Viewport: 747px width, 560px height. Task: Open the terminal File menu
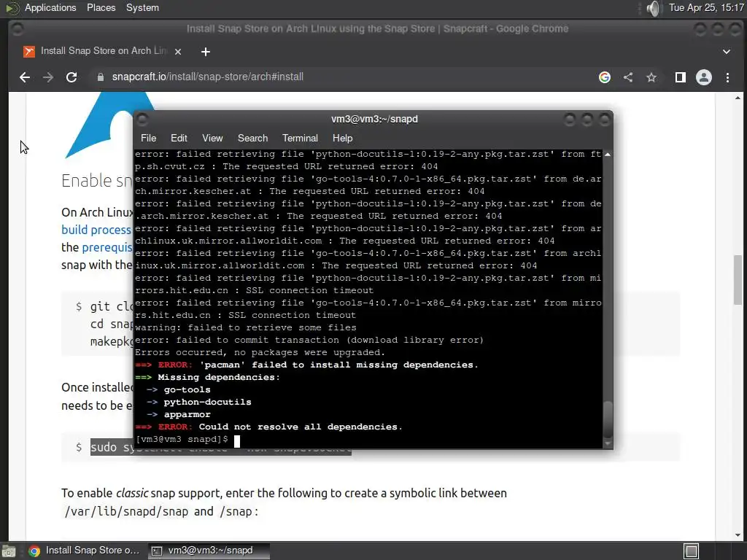(148, 138)
